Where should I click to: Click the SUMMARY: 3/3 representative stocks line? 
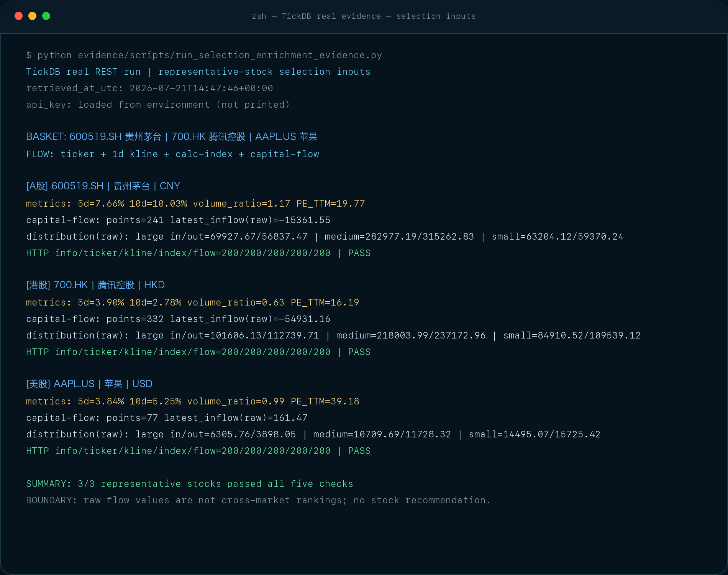point(190,484)
